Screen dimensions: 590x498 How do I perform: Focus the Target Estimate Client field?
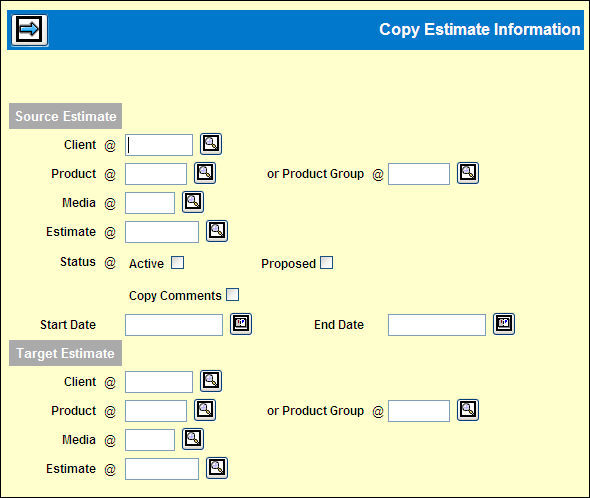[159, 382]
